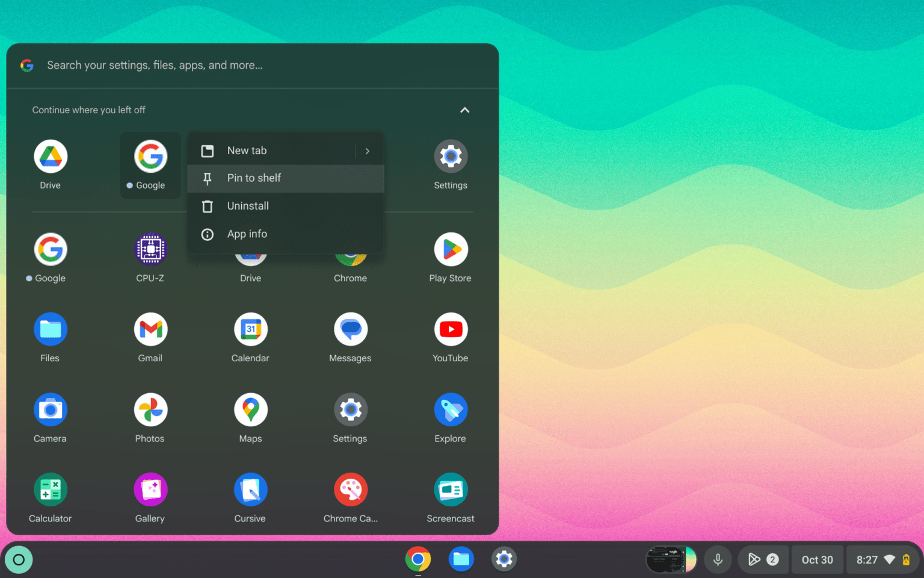924x578 pixels.
Task: Open the Gallery app
Action: pos(150,489)
